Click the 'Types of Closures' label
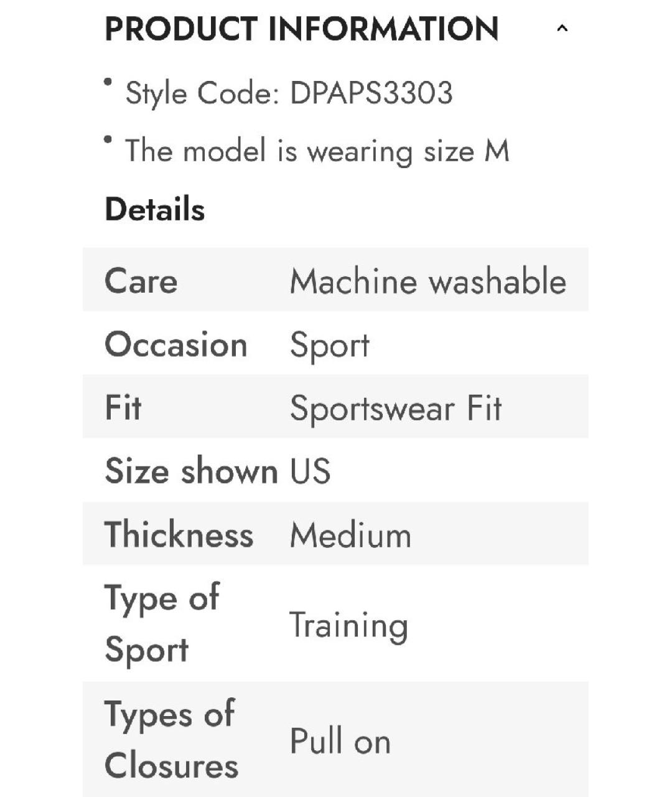Screen dimensions: 672x797 [171, 740]
